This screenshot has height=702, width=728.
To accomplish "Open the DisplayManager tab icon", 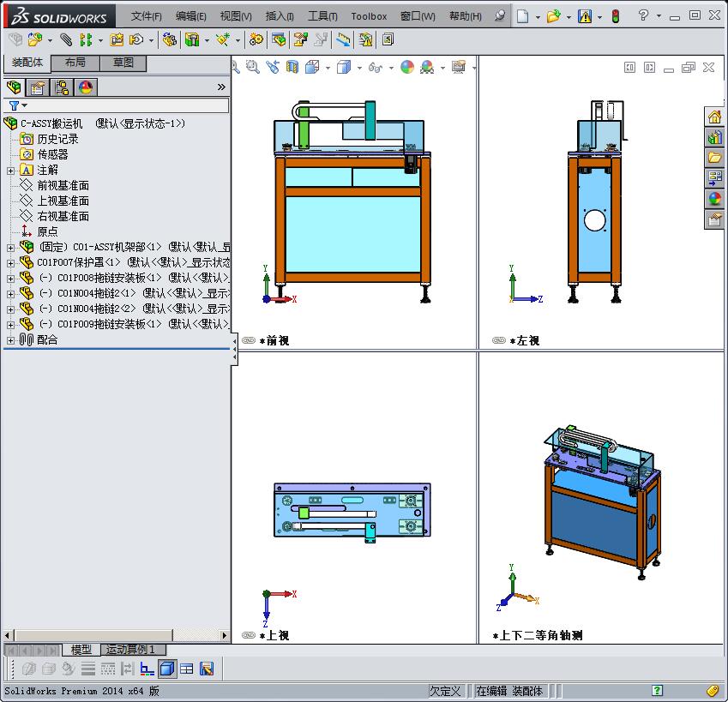I will coord(86,87).
